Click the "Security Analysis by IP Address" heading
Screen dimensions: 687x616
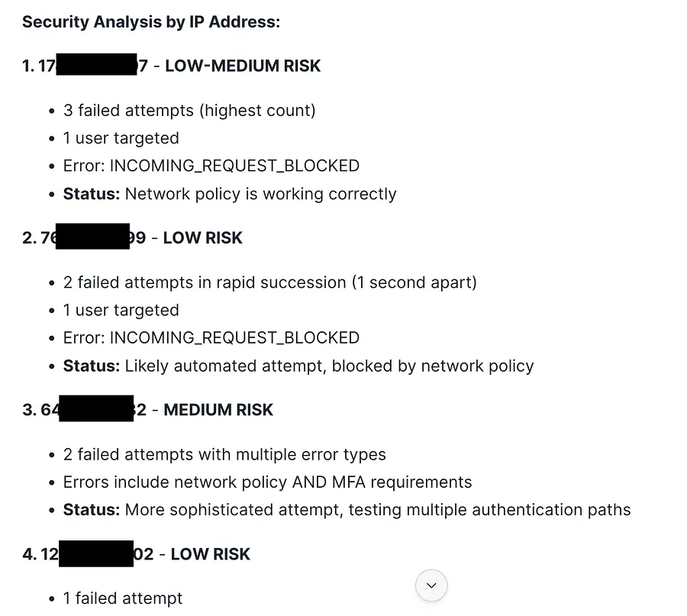point(151,22)
